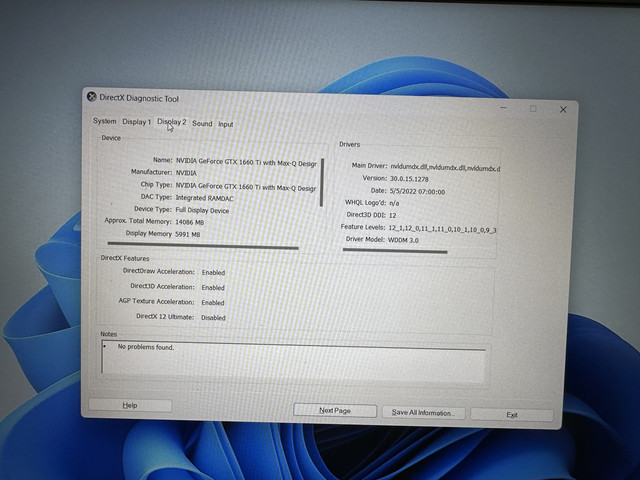Select the Display 2 tab
The image size is (640, 480).
tap(172, 122)
